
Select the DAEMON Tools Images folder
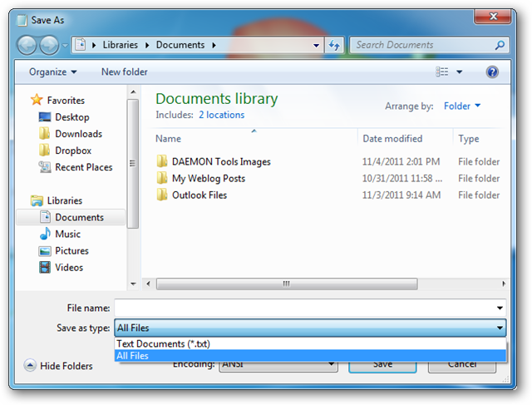221,162
